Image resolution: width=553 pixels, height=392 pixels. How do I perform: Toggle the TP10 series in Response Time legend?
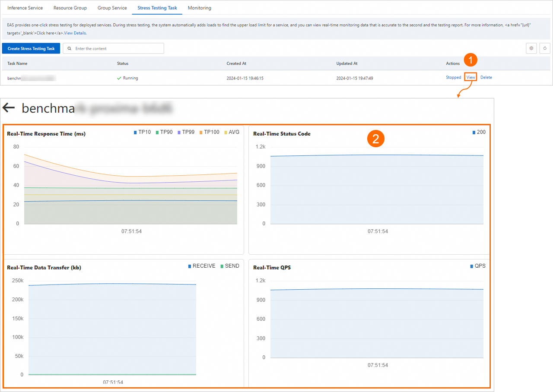[x=143, y=132]
